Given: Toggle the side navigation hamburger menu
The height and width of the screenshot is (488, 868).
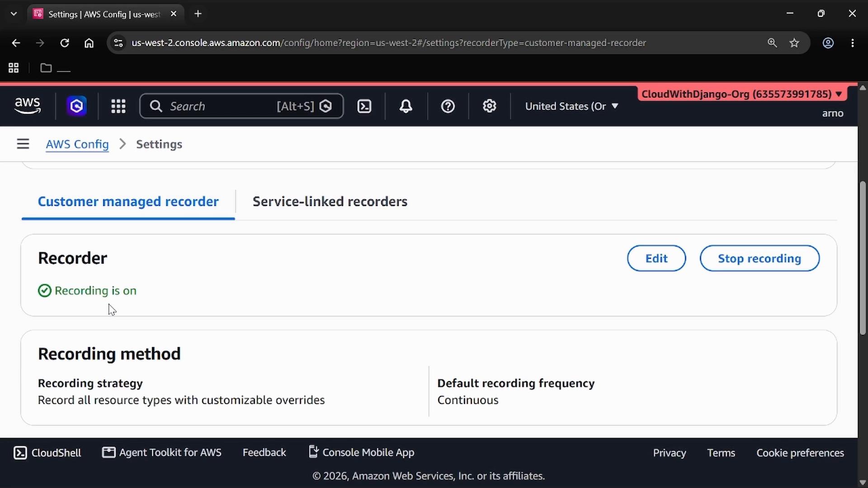Looking at the screenshot, I should click(23, 144).
